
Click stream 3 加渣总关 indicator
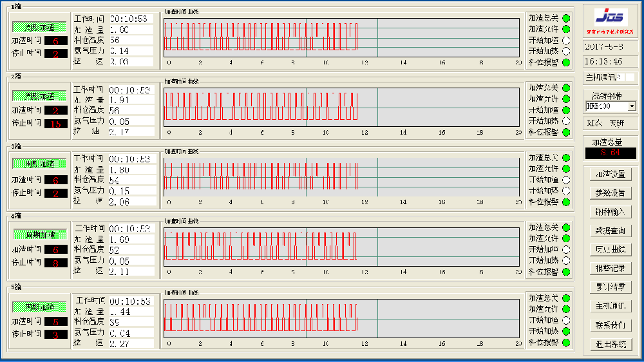tap(566, 158)
